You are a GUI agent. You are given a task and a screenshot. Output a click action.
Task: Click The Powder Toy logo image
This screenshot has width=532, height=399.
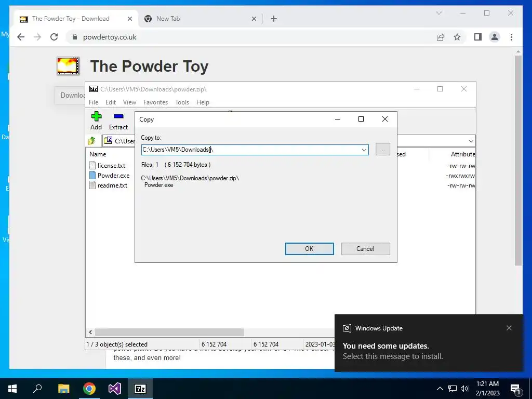click(68, 66)
